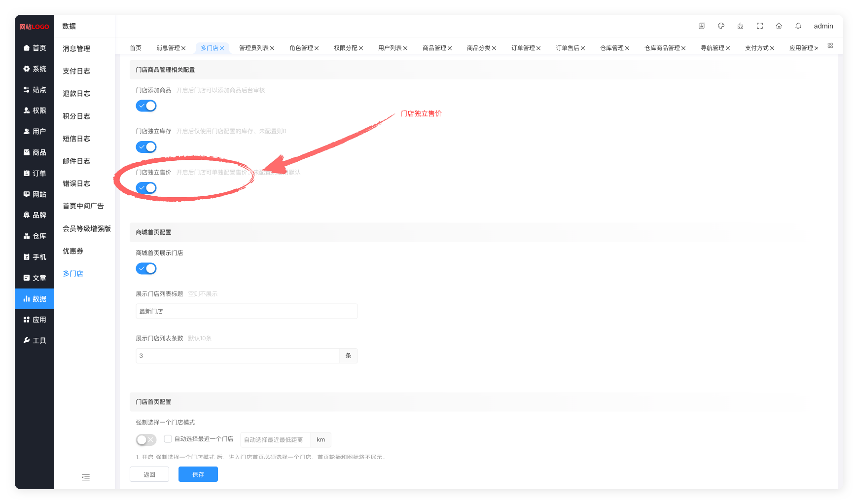Toggle the 门店独立售价 switch
858x504 pixels.
click(146, 188)
